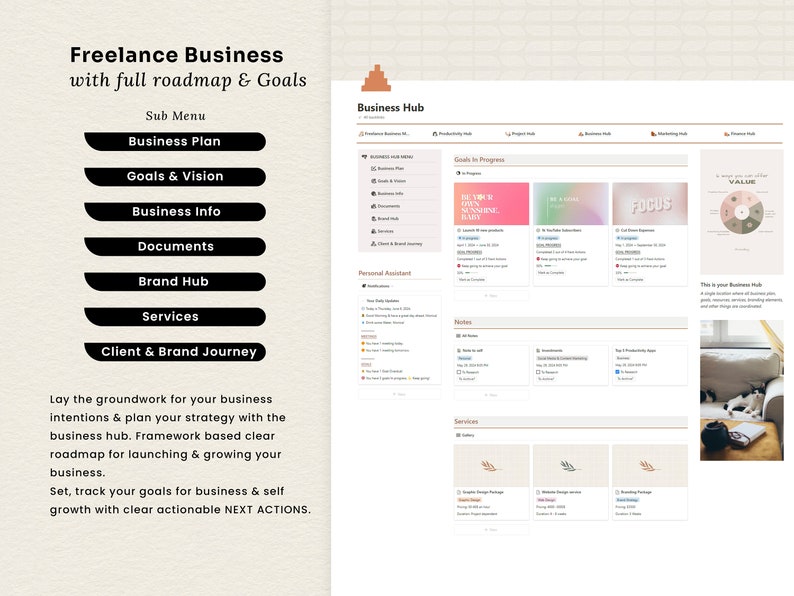The height and width of the screenshot is (596, 794).
Task: Open Documents in the hub menu
Action: (x=385, y=206)
